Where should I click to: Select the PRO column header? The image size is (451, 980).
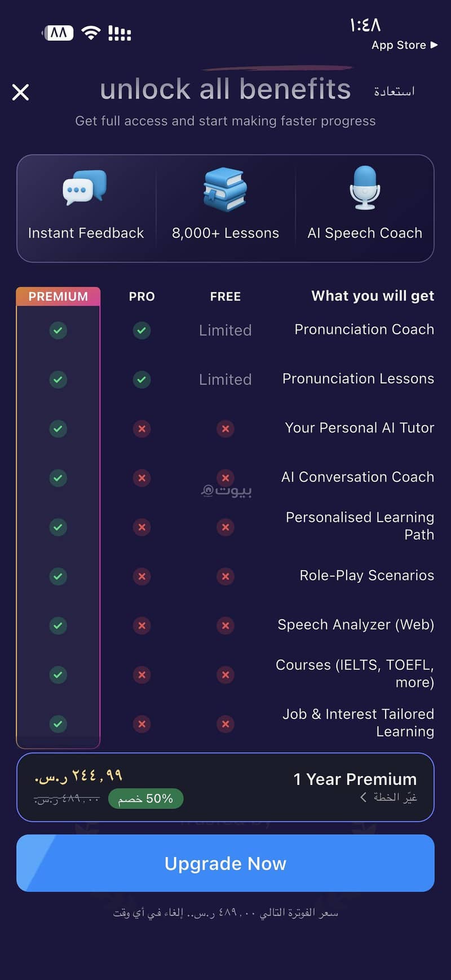coord(142,297)
